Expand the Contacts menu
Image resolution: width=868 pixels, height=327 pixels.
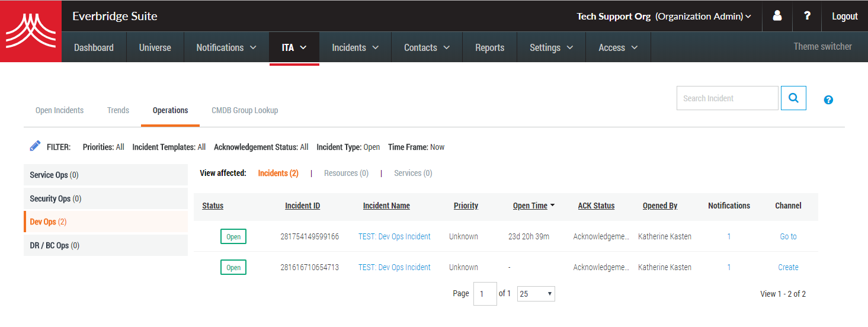pyautogui.click(x=427, y=47)
